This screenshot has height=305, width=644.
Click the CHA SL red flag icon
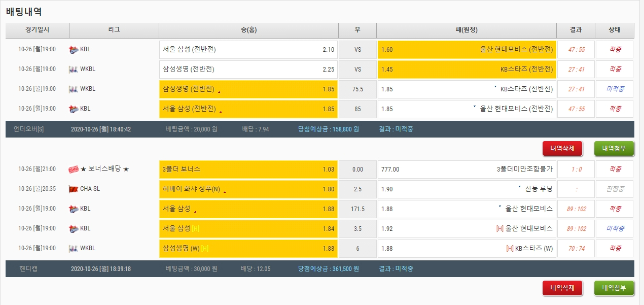tap(74, 189)
